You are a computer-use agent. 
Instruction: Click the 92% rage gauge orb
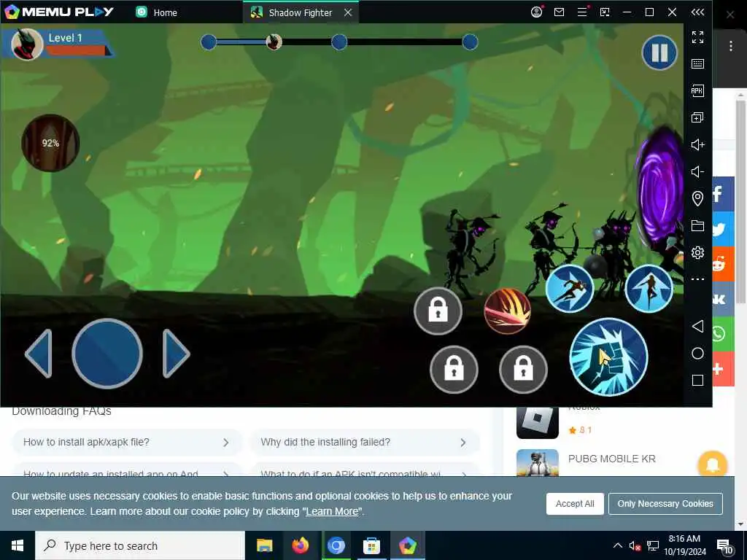pos(50,143)
